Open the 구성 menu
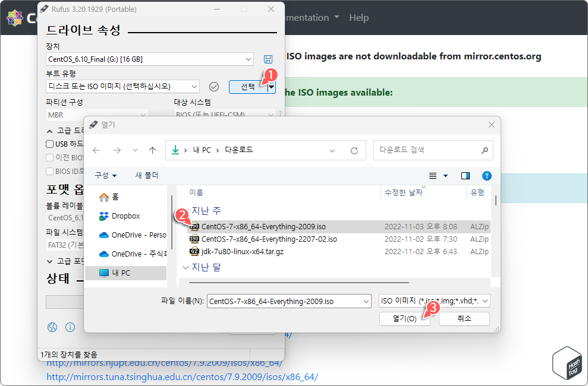Viewport: 588px width, 386px height. [x=106, y=175]
